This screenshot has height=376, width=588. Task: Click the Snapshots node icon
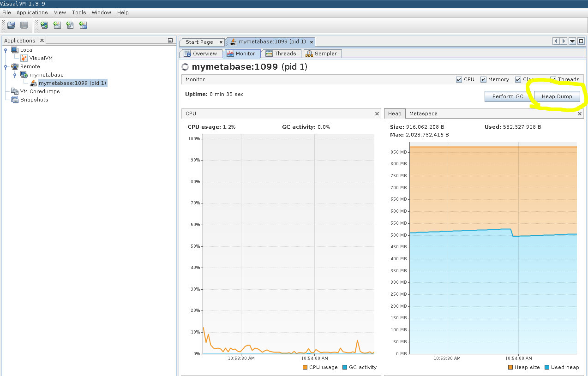pos(15,100)
